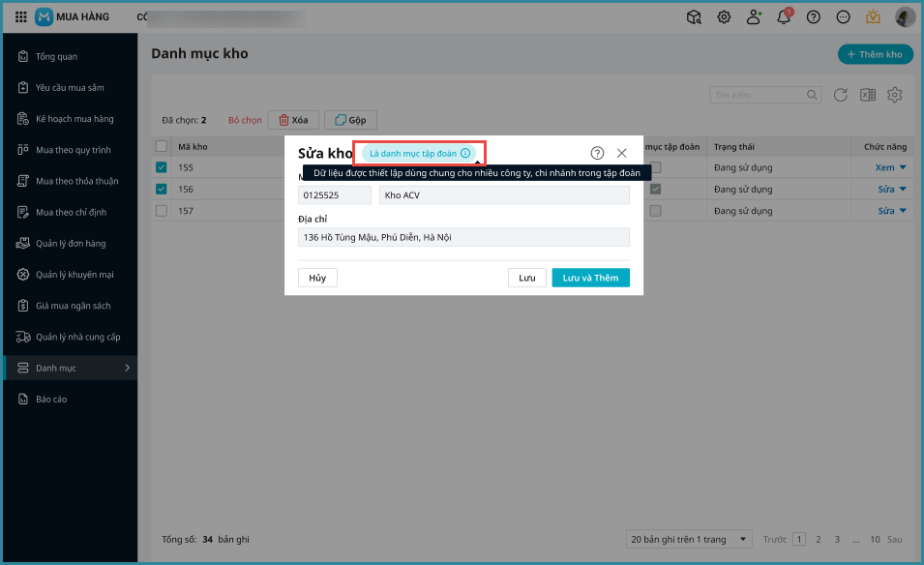Click Hủy in dialog
The height and width of the screenshot is (565, 924).
pyautogui.click(x=317, y=278)
